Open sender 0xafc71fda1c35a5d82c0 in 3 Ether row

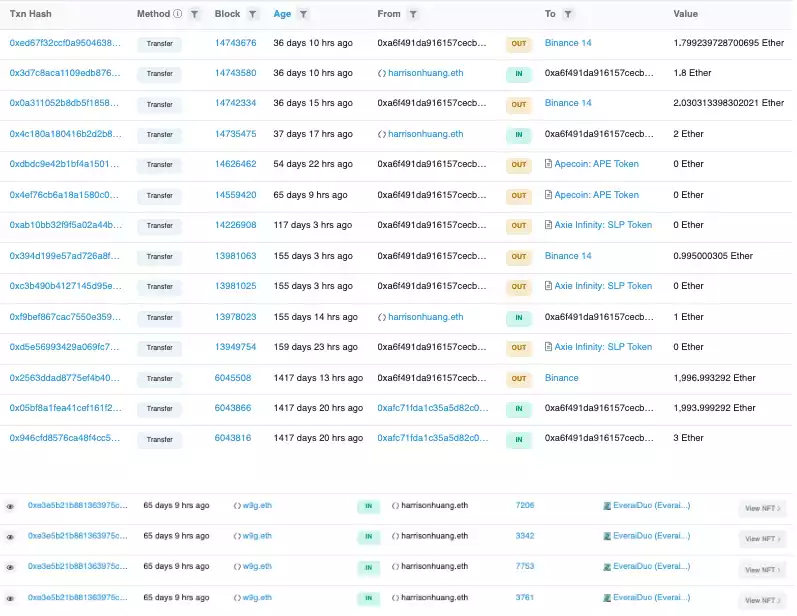click(433, 438)
